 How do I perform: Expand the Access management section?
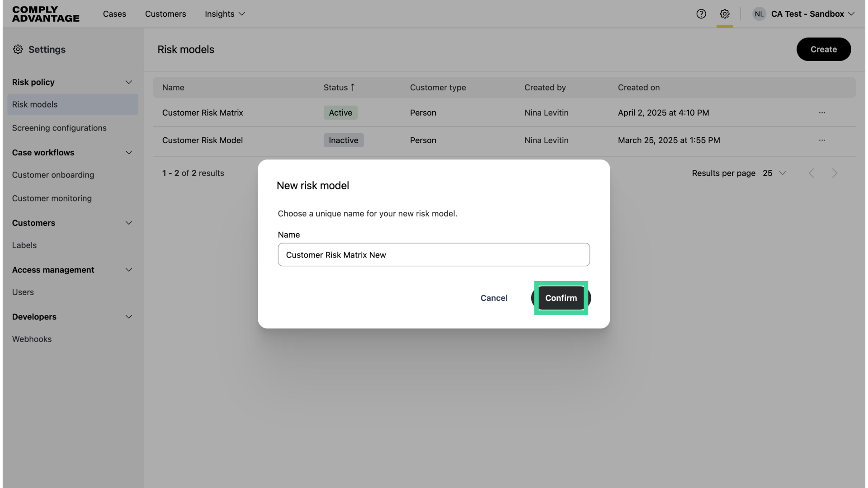129,270
